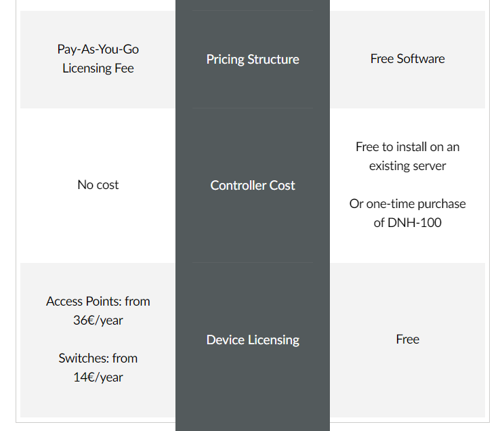Select the Free Software text
This screenshot has height=431, width=504.
[x=408, y=59]
